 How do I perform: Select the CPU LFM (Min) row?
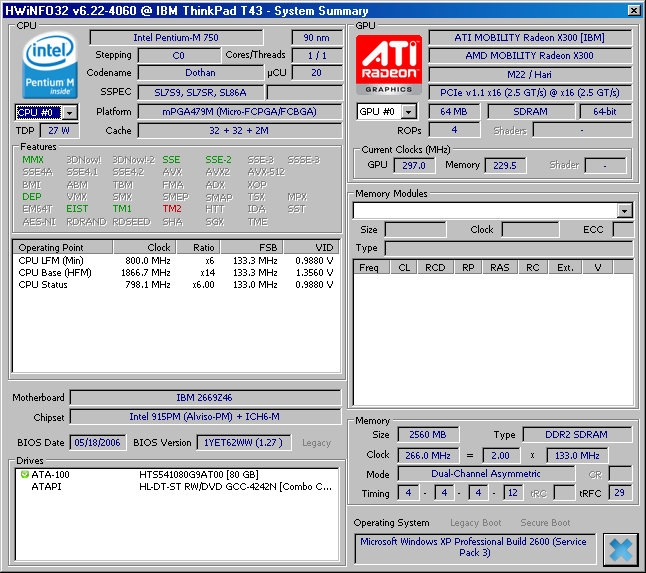tap(176, 261)
